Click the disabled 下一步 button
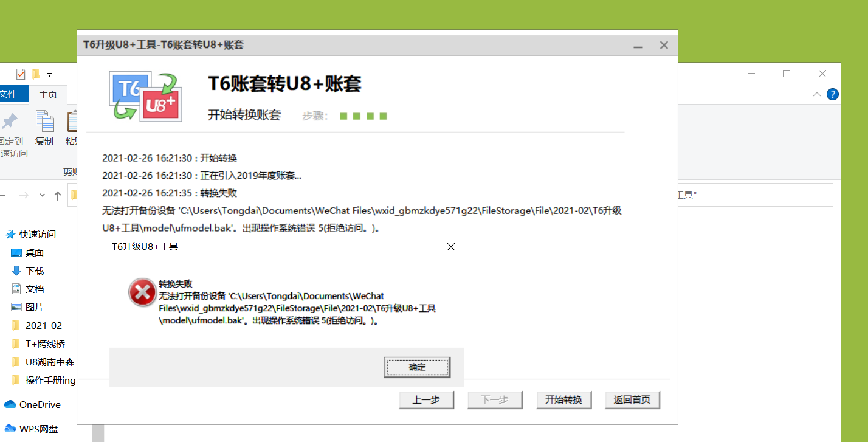 pyautogui.click(x=495, y=400)
